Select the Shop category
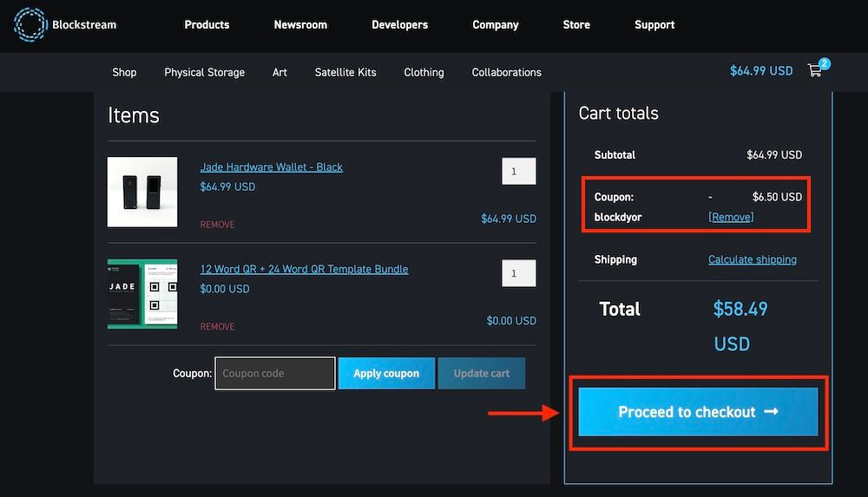Image resolution: width=868 pixels, height=497 pixels. (124, 73)
